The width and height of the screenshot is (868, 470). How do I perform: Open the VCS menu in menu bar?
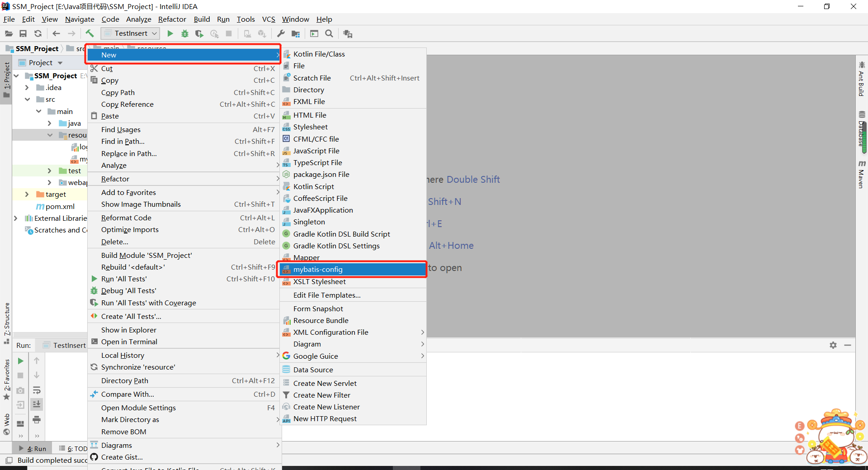269,19
